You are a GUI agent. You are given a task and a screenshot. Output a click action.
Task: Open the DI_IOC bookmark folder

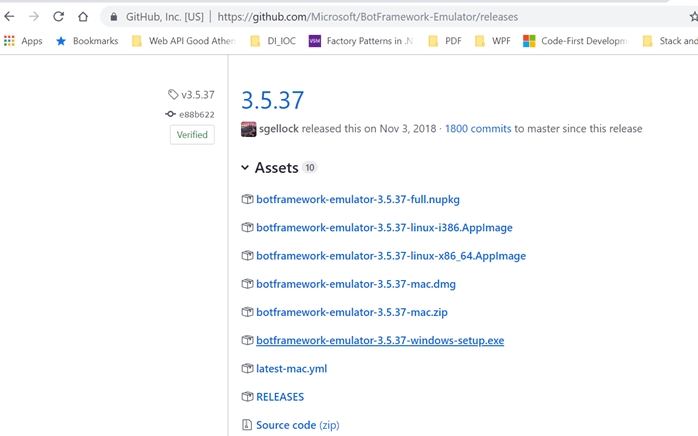pos(273,41)
